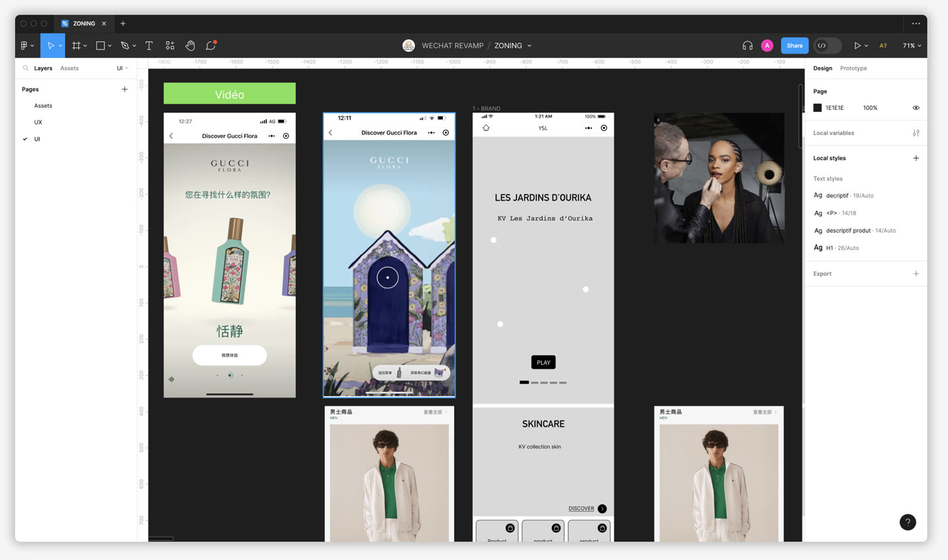Select the Text tool

click(x=149, y=45)
